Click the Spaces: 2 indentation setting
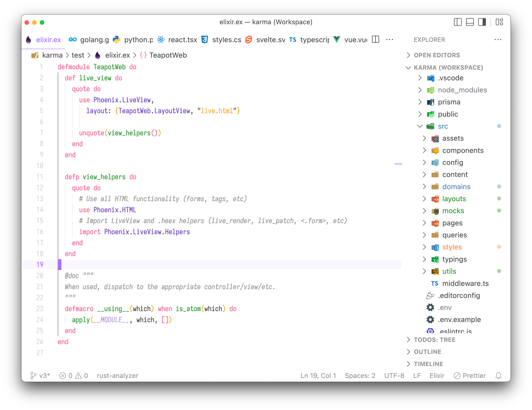This screenshot has height=410, width=532. click(360, 375)
